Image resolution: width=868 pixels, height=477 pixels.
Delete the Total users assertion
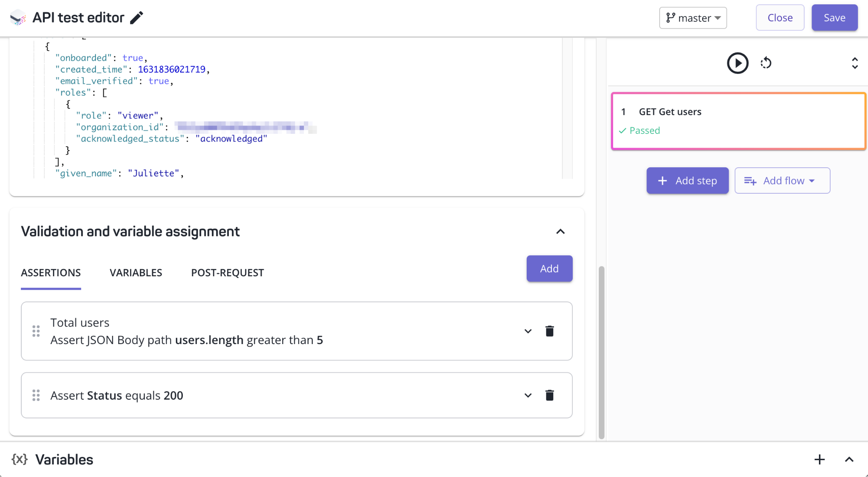point(549,331)
